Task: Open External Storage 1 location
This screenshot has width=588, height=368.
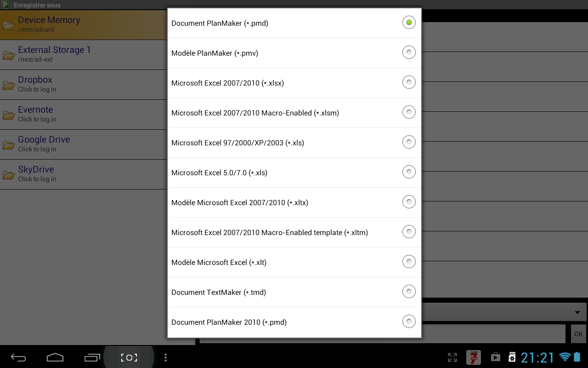Action: pos(83,55)
